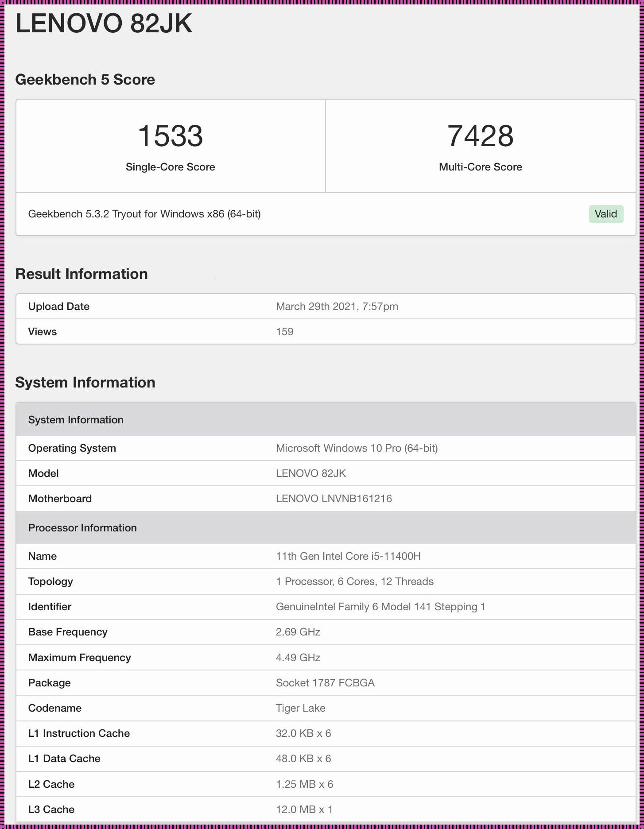Click 1 Processor, 6 Cores, 12 Threads
The height and width of the screenshot is (829, 644).
pyautogui.click(x=355, y=581)
